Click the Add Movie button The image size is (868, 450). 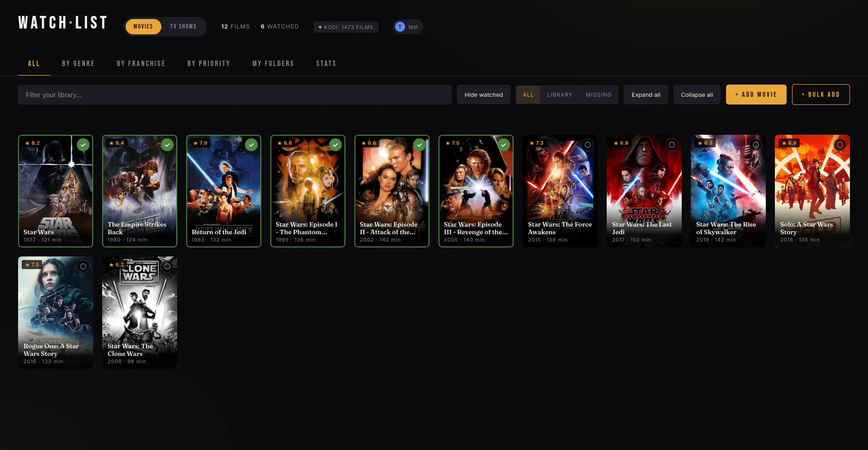click(x=756, y=95)
